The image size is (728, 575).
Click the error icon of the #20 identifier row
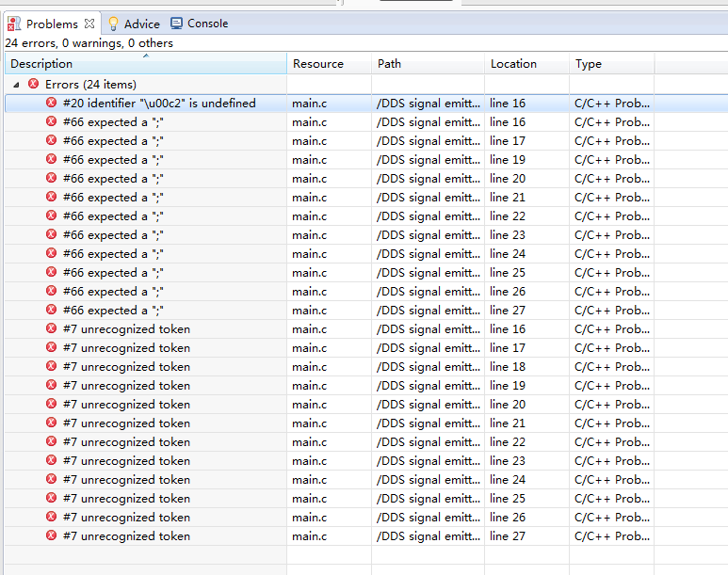pos(52,103)
